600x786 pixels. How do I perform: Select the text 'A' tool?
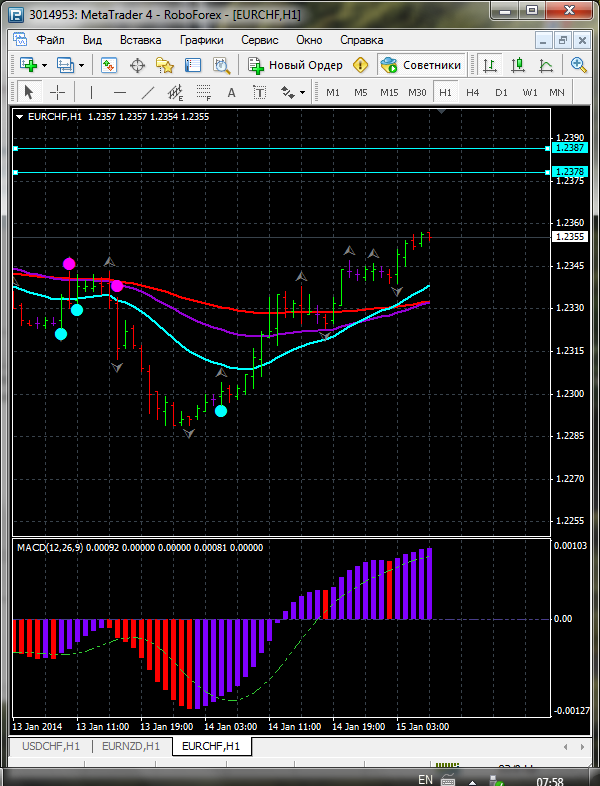click(231, 92)
